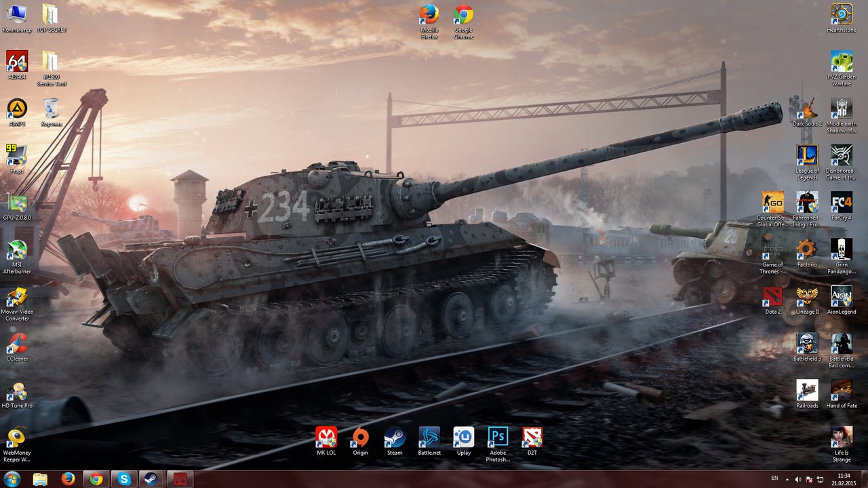Select Counter-Strike Global Offensive icon

click(x=772, y=209)
